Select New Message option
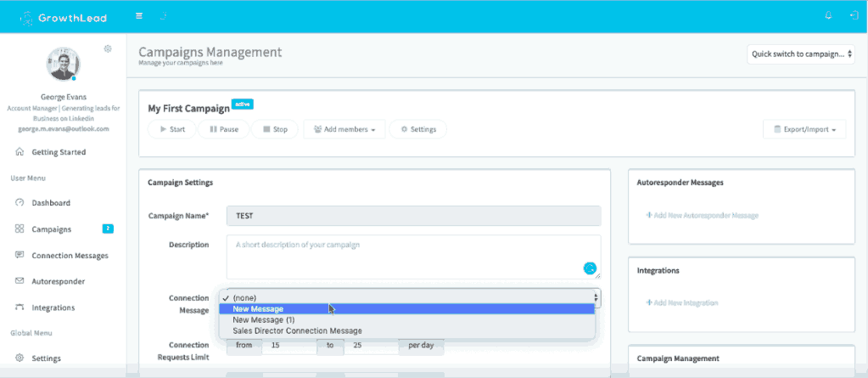 [407, 308]
